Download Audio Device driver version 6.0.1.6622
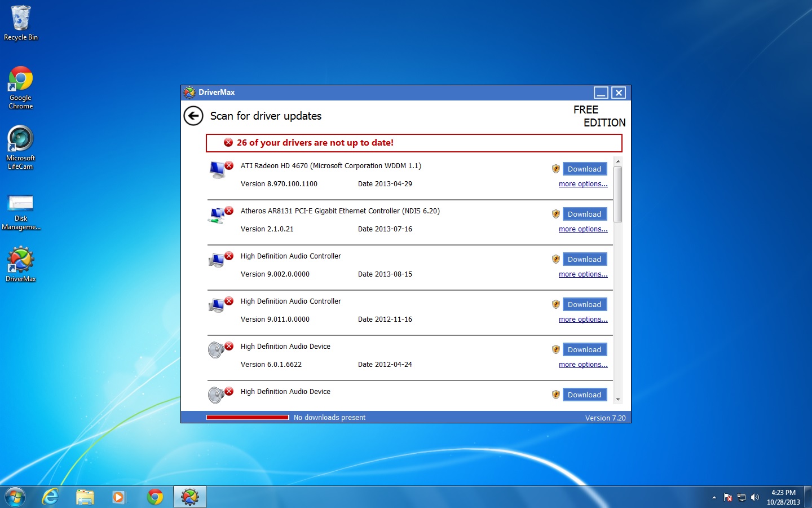 point(585,349)
